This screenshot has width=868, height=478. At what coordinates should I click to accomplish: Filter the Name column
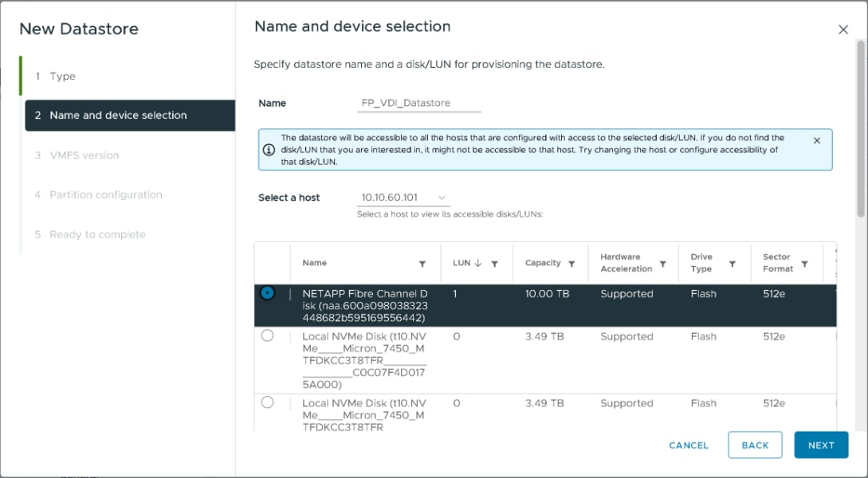[422, 264]
